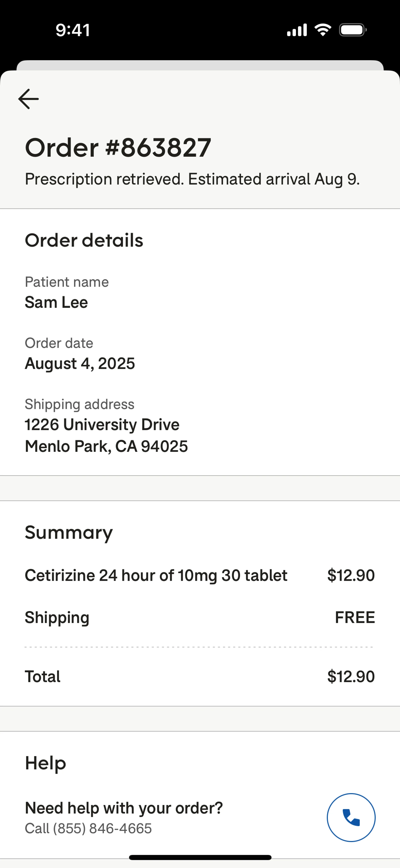Tap the Cetirizine item price $12.90
This screenshot has height=868, width=400.
(x=350, y=575)
